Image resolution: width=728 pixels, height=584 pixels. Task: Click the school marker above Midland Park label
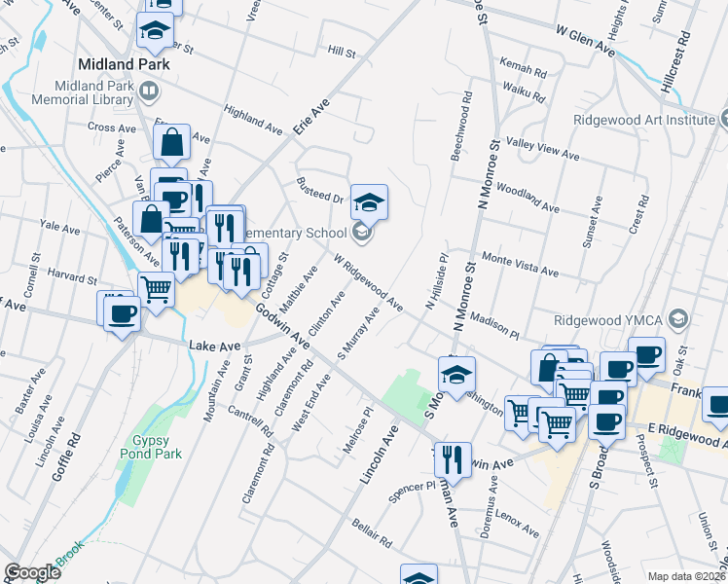pos(155,32)
